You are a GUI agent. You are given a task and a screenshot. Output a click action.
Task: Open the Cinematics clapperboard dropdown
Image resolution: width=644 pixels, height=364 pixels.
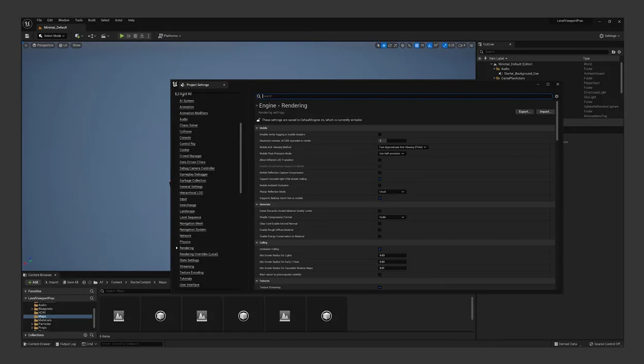click(105, 36)
